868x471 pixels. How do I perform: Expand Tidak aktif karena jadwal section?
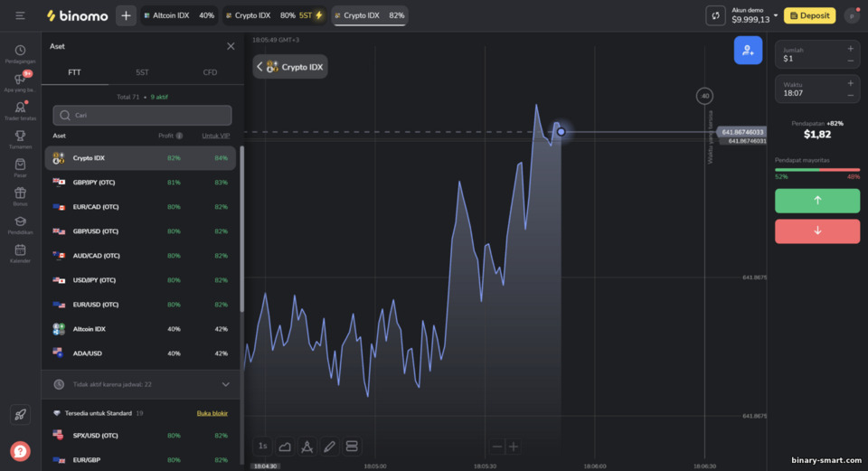(141, 384)
